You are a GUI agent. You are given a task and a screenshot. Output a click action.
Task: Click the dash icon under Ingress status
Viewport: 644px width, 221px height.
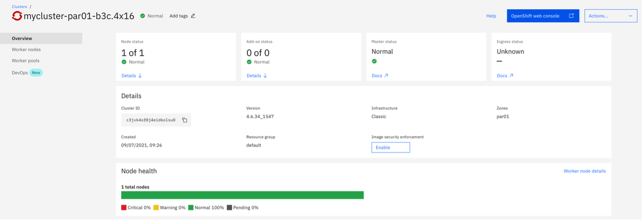499,61
